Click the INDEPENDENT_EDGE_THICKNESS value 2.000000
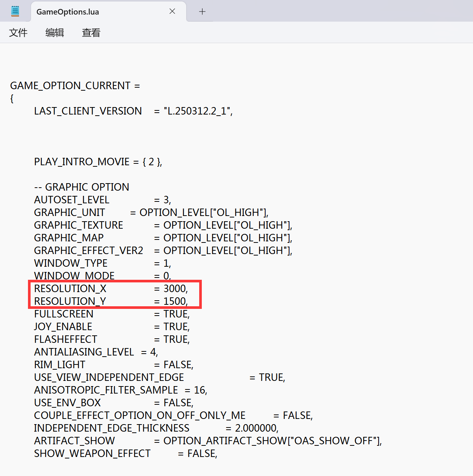The height and width of the screenshot is (476, 473). click(256, 428)
